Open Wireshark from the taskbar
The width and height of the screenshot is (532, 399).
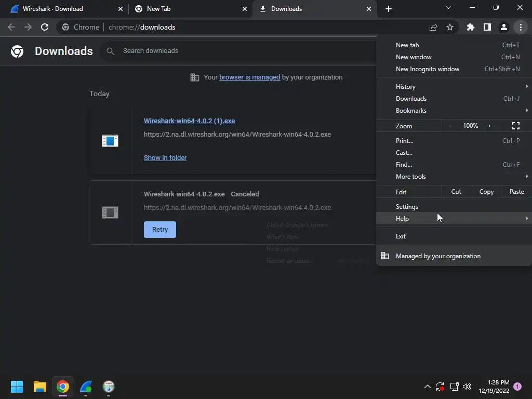86,387
